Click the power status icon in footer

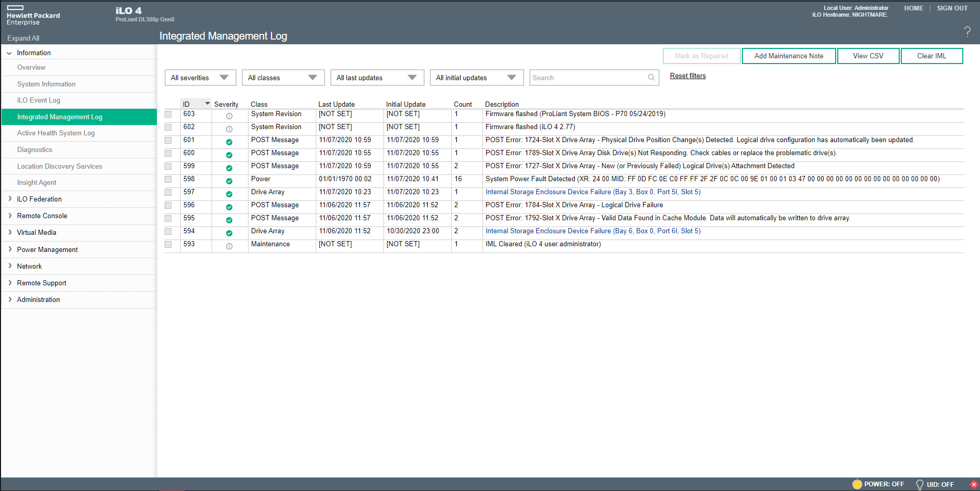pos(857,484)
